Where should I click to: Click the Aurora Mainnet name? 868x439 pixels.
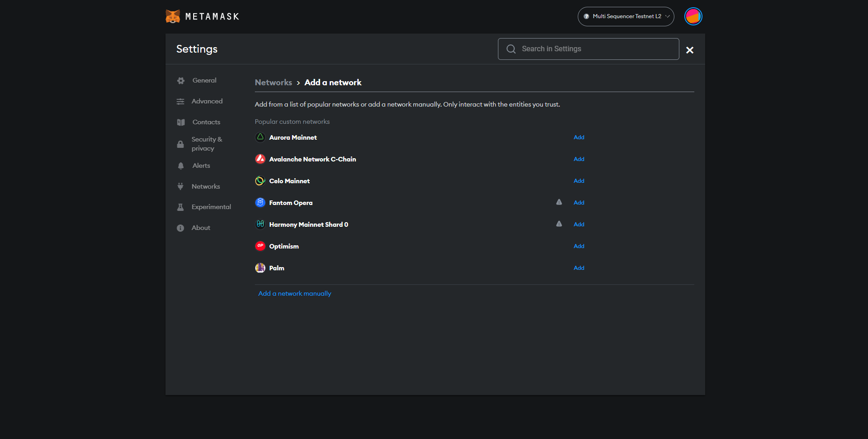(293, 137)
